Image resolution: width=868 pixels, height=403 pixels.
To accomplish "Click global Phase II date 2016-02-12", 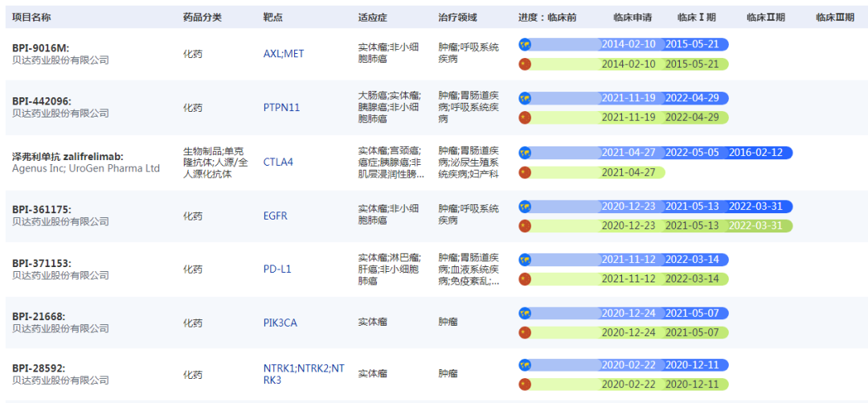I will tap(755, 153).
